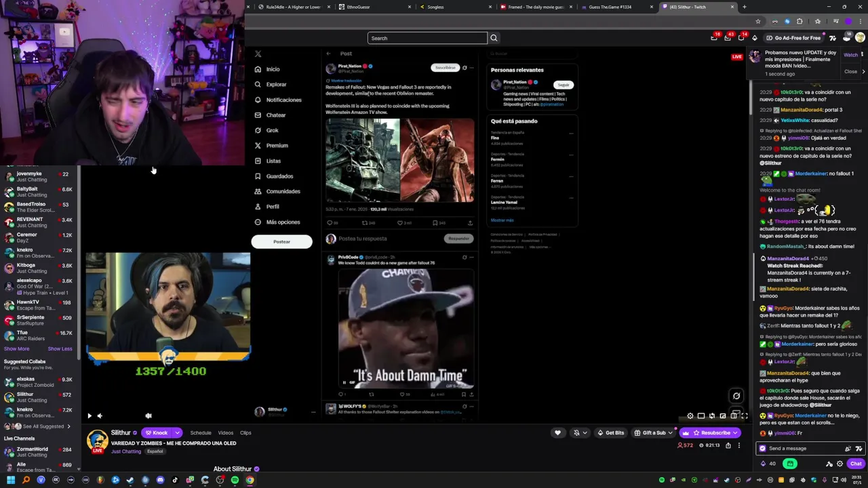The width and height of the screenshot is (868, 488).
Task: Click the Knock button next to Silithur
Action: coord(157,432)
